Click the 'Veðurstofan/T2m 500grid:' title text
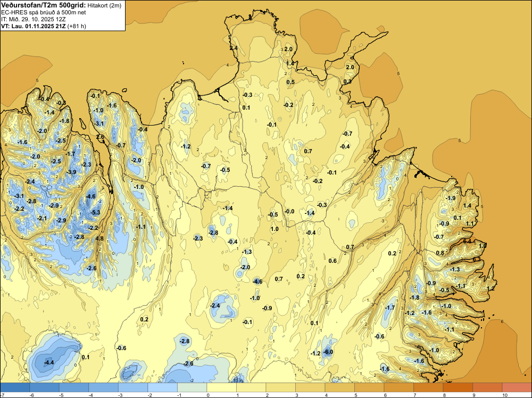This screenshot has width=532, height=398. point(44,5)
